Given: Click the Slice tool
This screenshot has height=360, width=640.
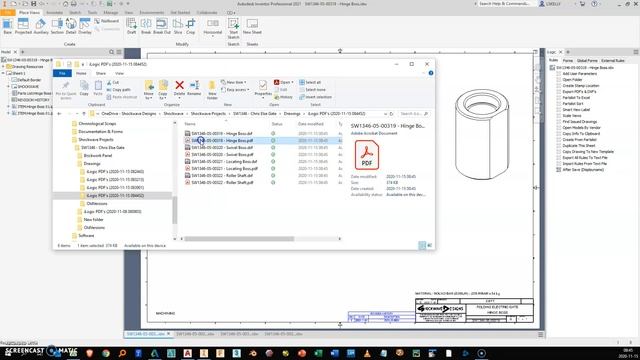Looking at the screenshot, I should [178, 27].
